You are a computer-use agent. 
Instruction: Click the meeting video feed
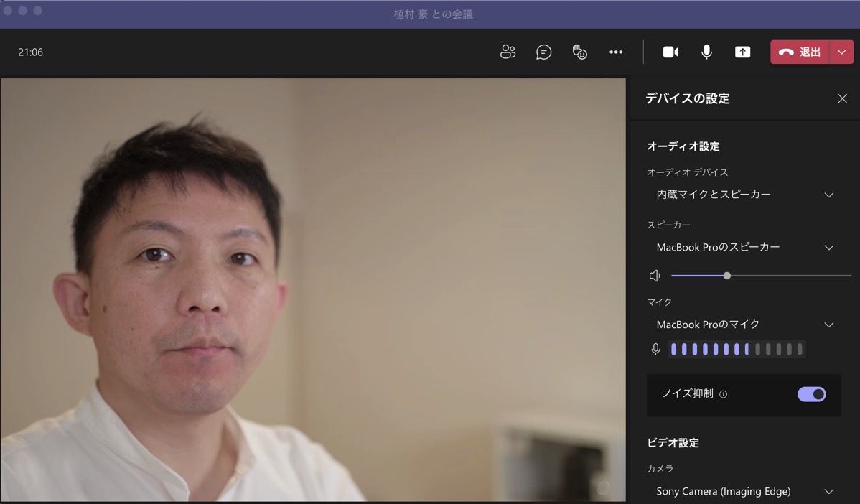[x=312, y=289]
